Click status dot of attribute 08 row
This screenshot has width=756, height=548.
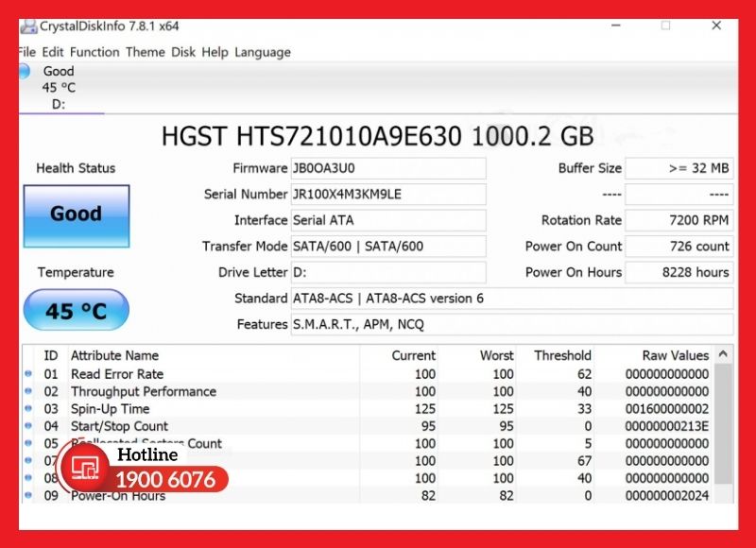[x=28, y=478]
